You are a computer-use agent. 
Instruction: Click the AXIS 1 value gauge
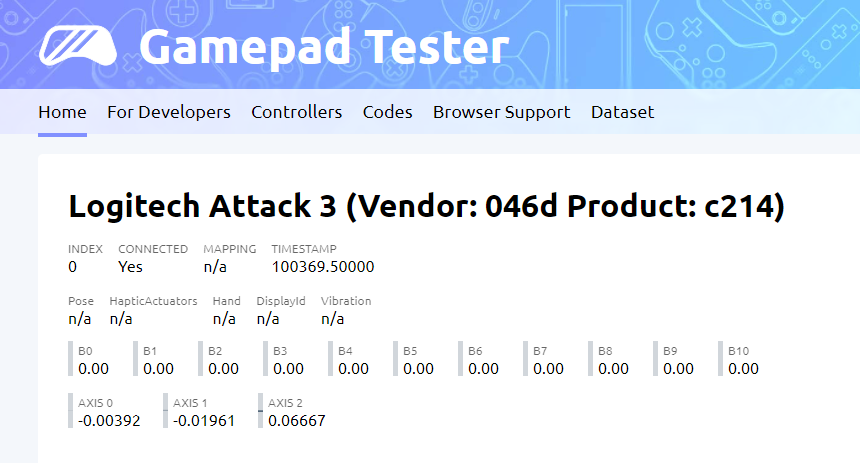click(203, 412)
